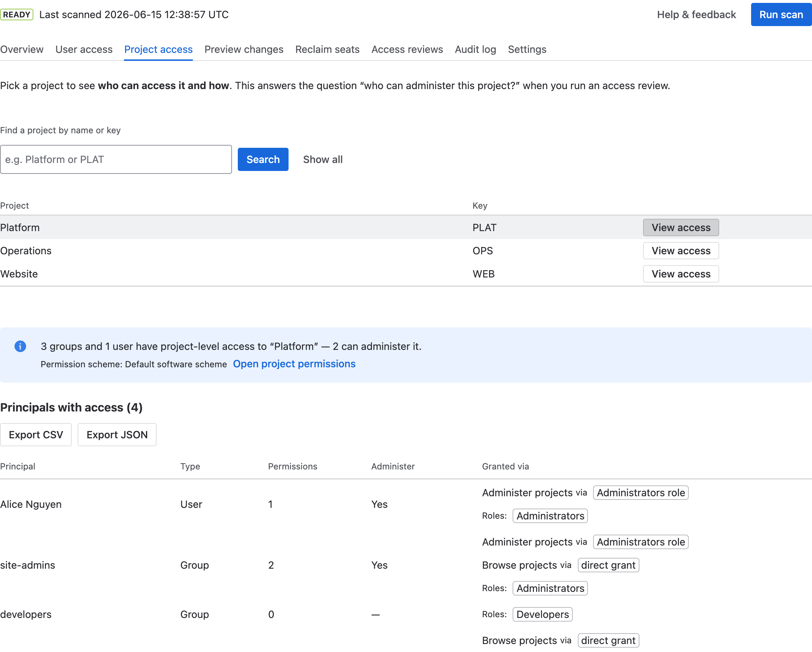View access for the Operations project
The image size is (812, 652).
(681, 251)
